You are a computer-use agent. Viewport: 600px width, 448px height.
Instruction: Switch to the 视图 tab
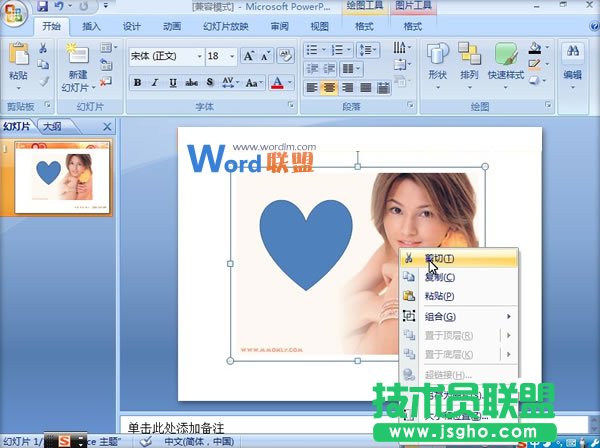[320, 26]
